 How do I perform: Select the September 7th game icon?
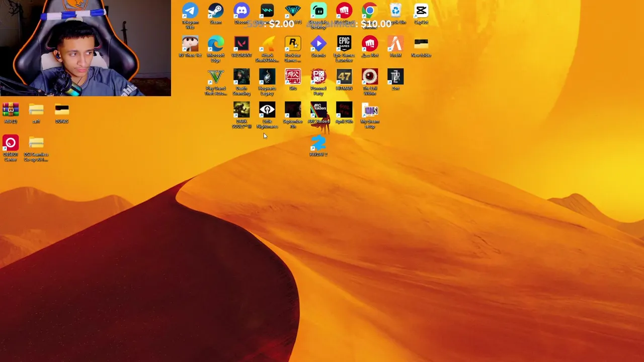click(x=293, y=115)
